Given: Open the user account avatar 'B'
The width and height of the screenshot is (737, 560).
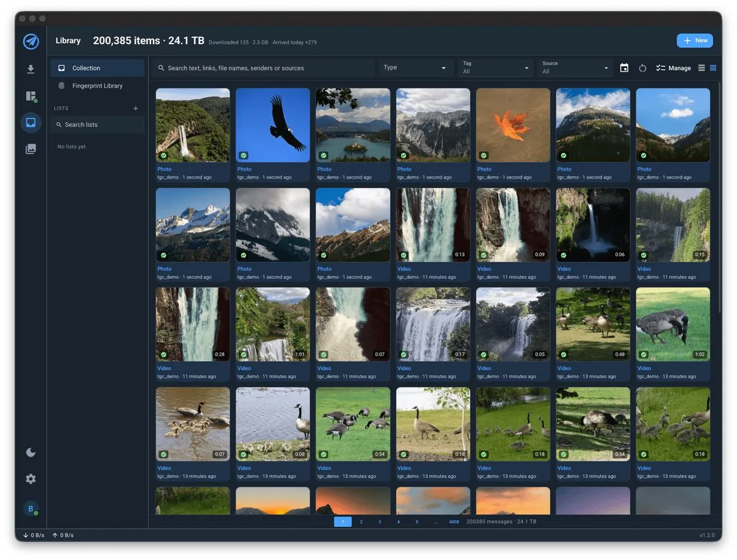Looking at the screenshot, I should (x=31, y=509).
